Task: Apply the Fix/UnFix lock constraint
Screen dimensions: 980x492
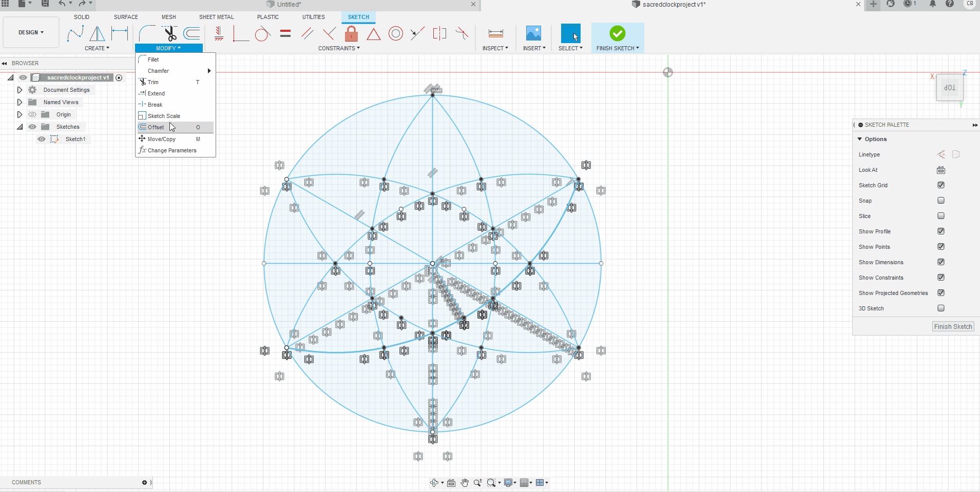Action: coord(351,33)
